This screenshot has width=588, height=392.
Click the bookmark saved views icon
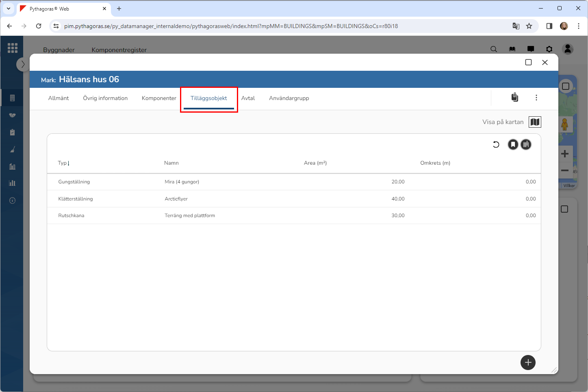point(513,144)
